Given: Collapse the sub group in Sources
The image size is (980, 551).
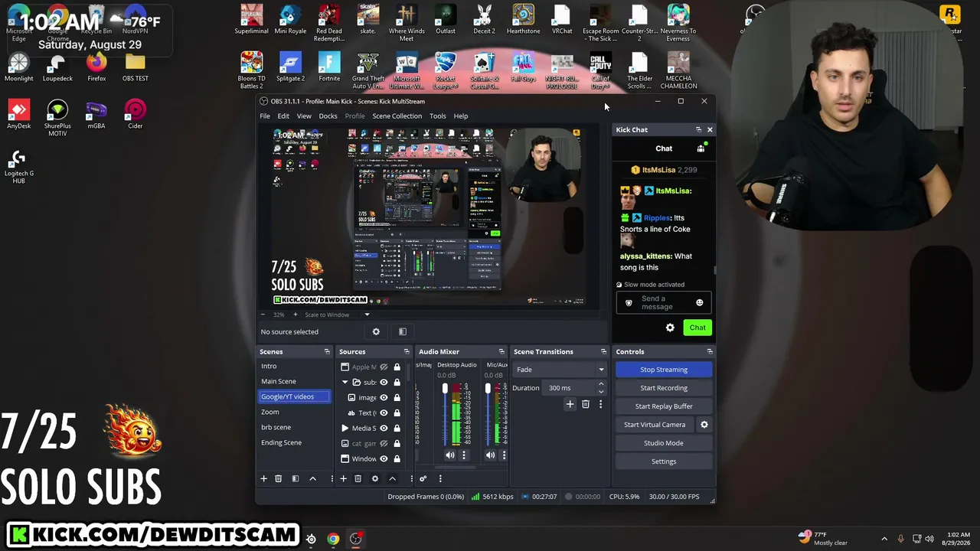Looking at the screenshot, I should pos(345,382).
